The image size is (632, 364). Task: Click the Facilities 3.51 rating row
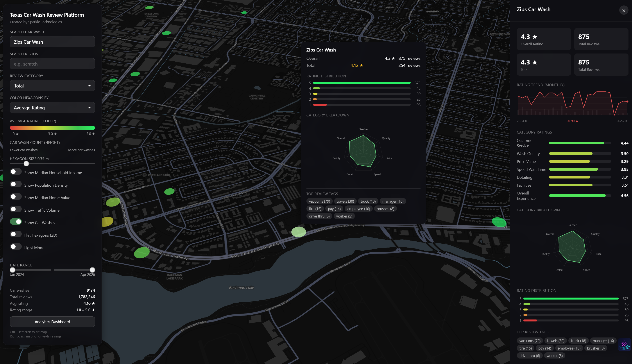point(573,185)
